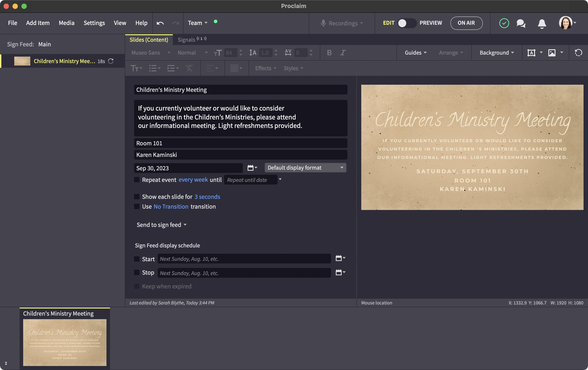Screen dimensions: 588x370
Task: Click the insert text box icon
Action: pos(531,53)
